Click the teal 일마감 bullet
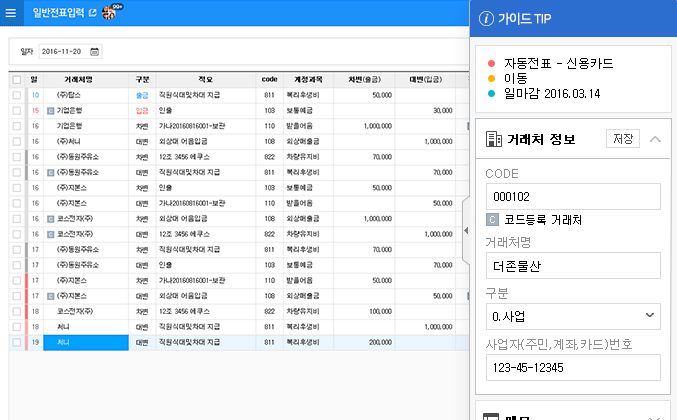Image resolution: width=677 pixels, height=420 pixels. [491, 94]
